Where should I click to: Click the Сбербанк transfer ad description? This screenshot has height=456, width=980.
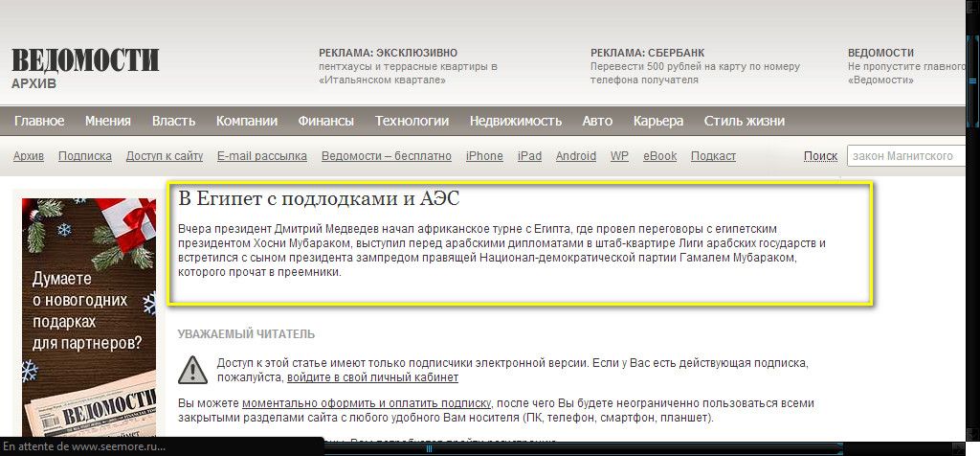(695, 73)
